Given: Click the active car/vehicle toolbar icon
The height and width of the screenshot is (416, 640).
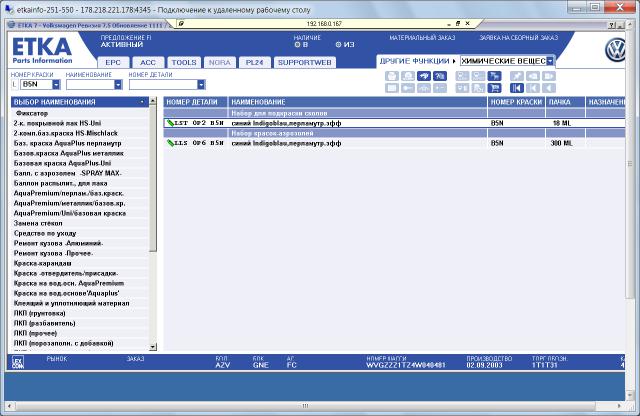Looking at the screenshot, I should tap(424, 76).
